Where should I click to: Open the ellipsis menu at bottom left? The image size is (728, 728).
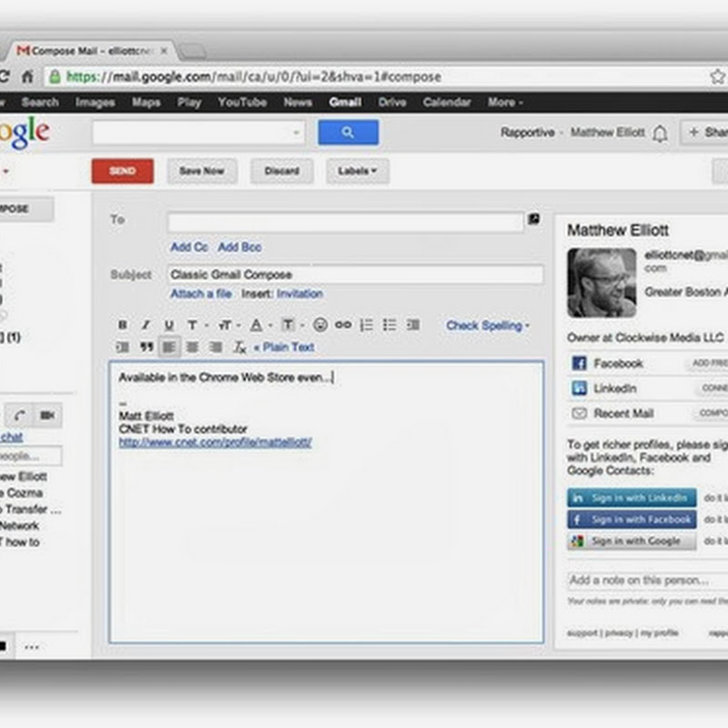point(32,647)
